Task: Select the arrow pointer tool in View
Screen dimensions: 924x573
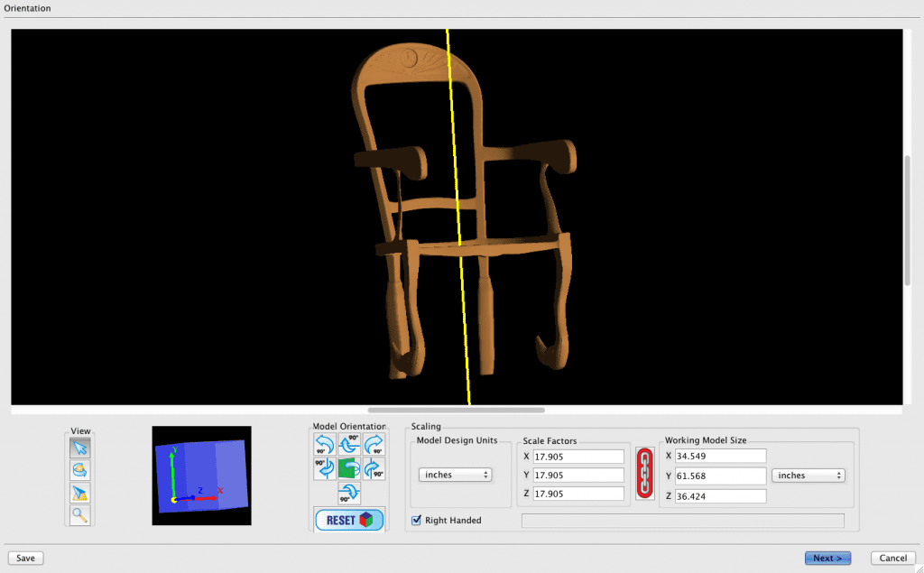Action: 80,448
